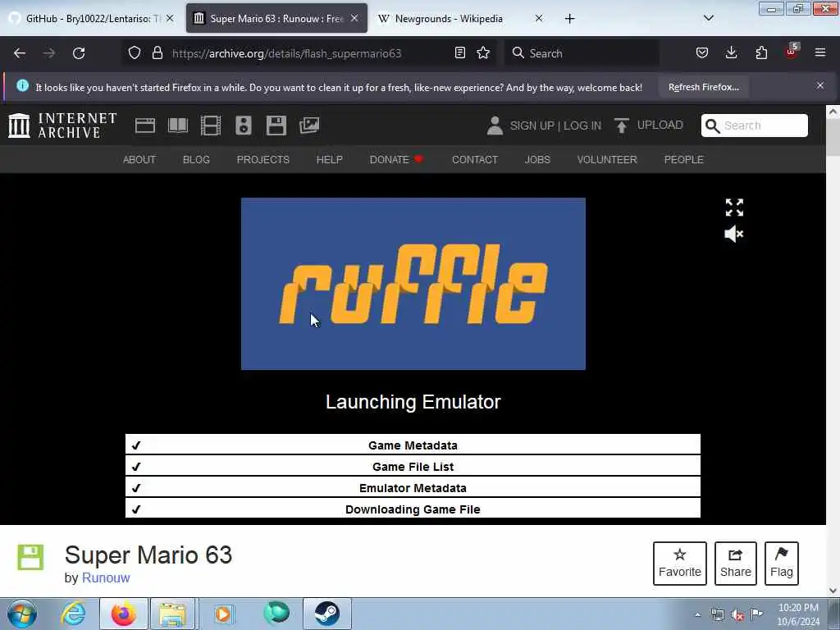840x630 pixels.
Task: Open the texts book icon
Action: 178,126
